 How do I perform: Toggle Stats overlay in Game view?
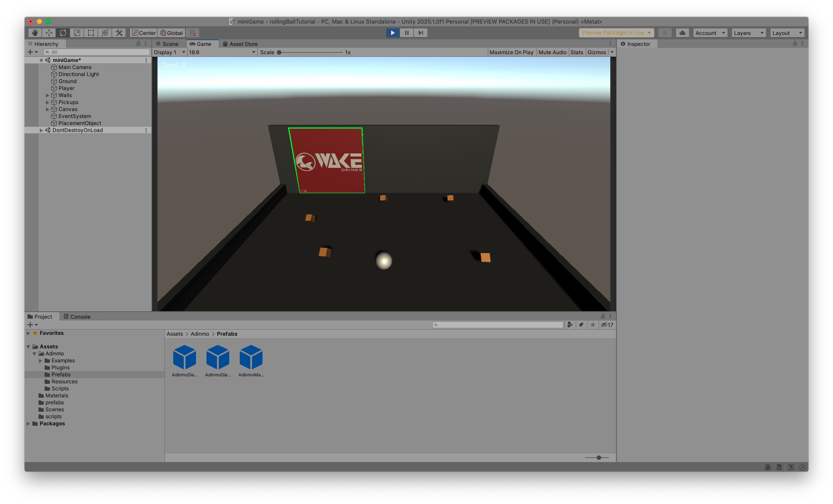pos(577,52)
